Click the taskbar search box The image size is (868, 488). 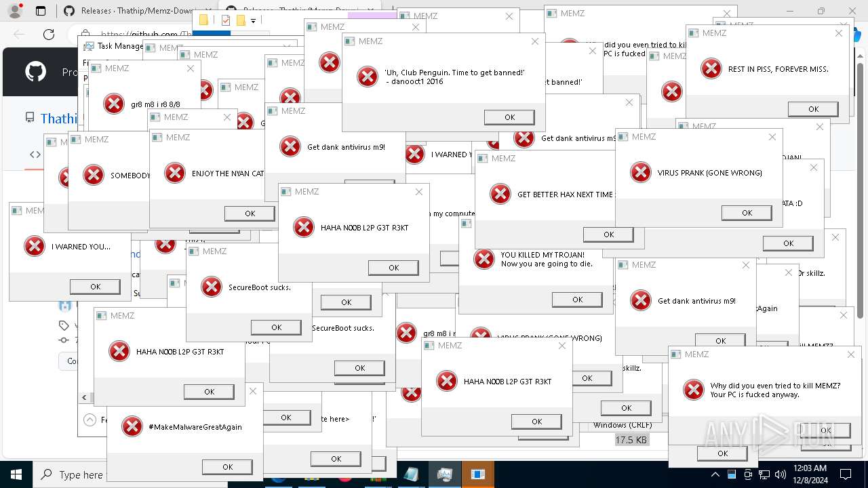tap(71, 474)
